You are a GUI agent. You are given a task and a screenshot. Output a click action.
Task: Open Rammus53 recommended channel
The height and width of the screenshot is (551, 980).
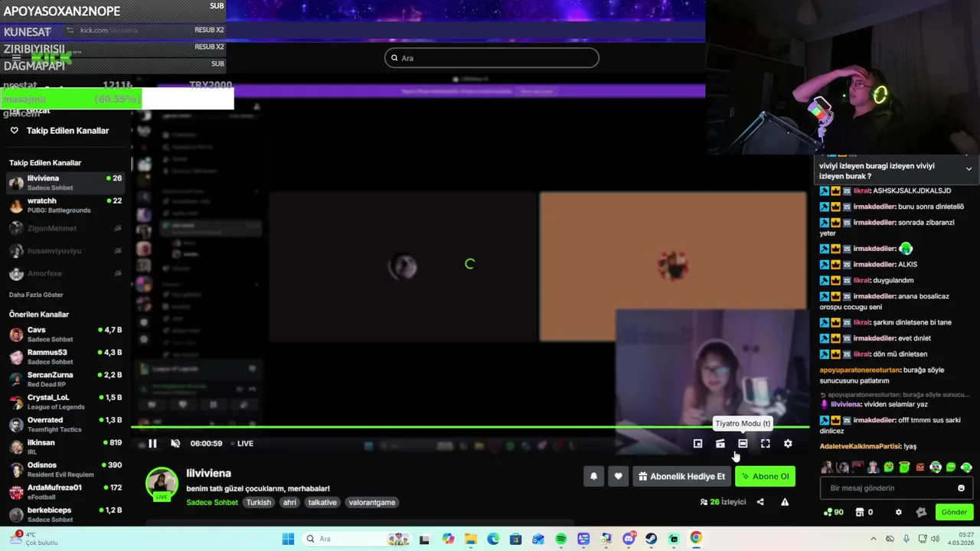[65, 357]
